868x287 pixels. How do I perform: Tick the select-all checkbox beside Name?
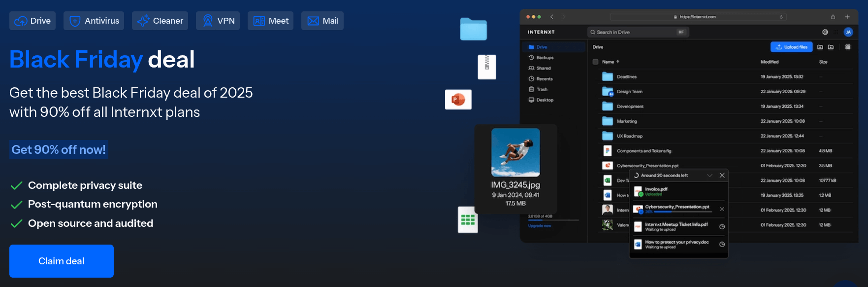pos(595,62)
